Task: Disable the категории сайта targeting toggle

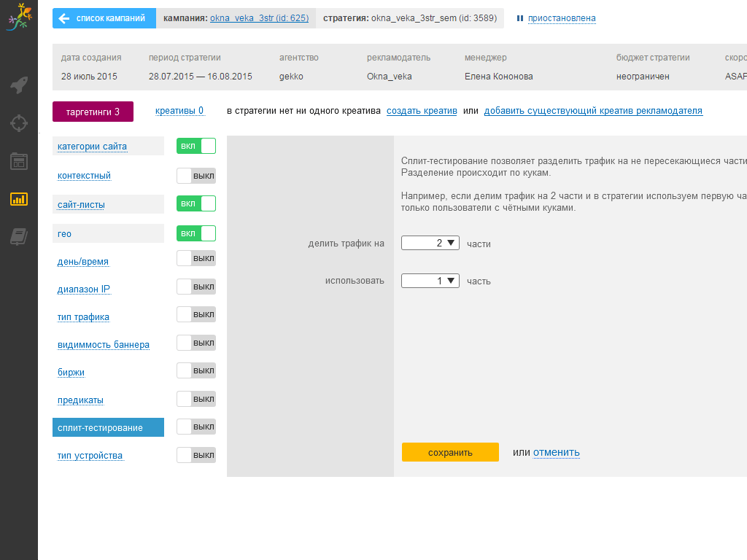Action: coord(196,146)
